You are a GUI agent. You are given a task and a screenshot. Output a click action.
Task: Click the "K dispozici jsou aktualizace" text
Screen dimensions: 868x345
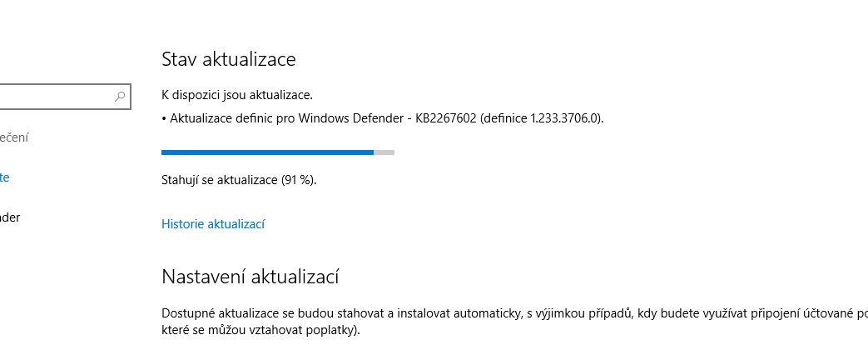point(237,95)
